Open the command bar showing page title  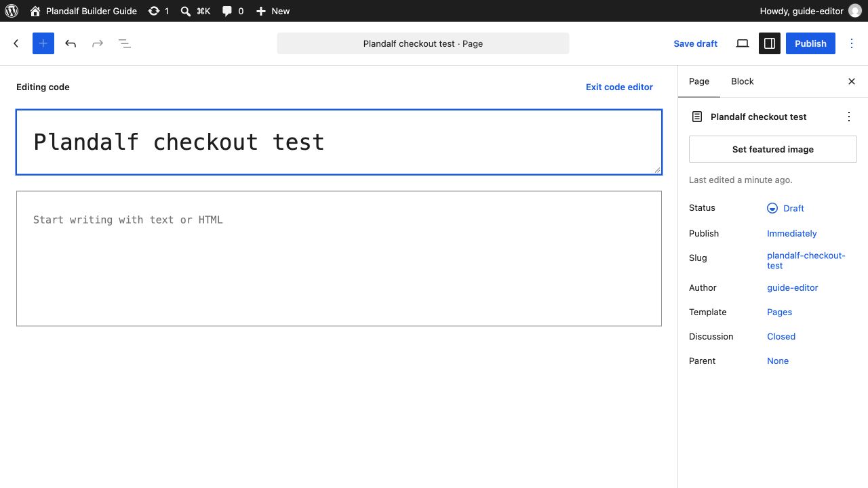point(423,43)
